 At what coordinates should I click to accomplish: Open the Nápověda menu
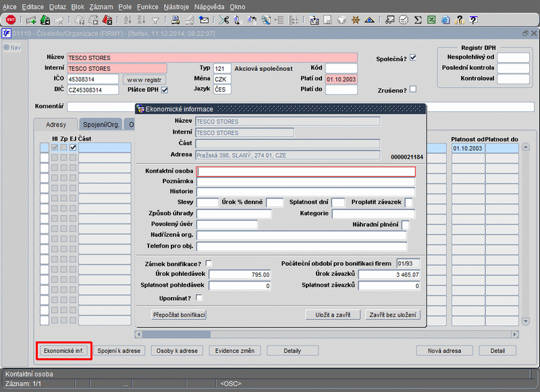pos(209,7)
